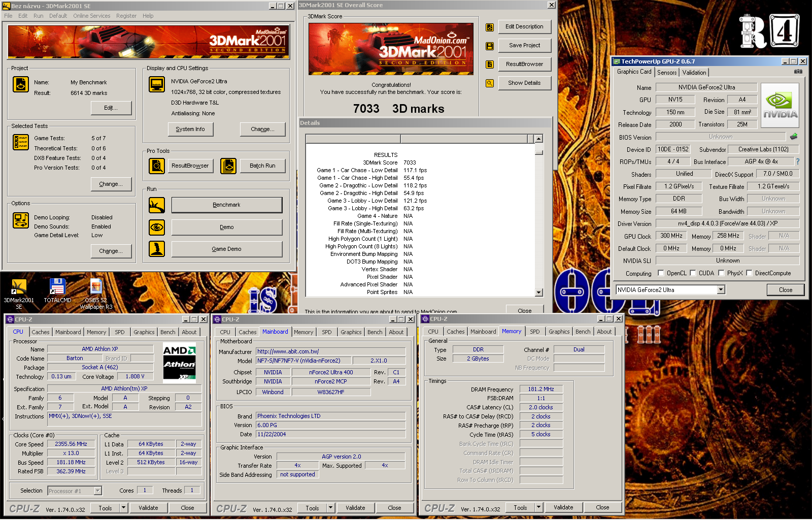Open Tools dropdown arrow in CPU-Z Memory window
The width and height of the screenshot is (812, 520).
click(x=538, y=508)
